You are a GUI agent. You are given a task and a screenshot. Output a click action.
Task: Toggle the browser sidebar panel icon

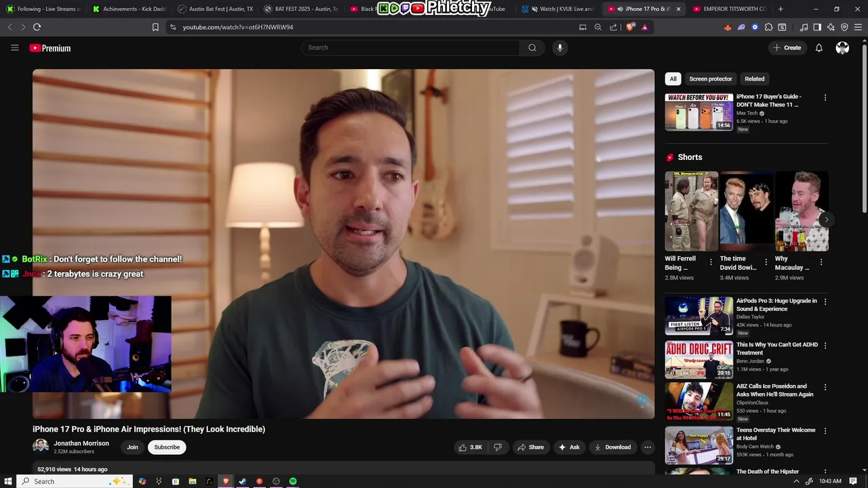[817, 27]
